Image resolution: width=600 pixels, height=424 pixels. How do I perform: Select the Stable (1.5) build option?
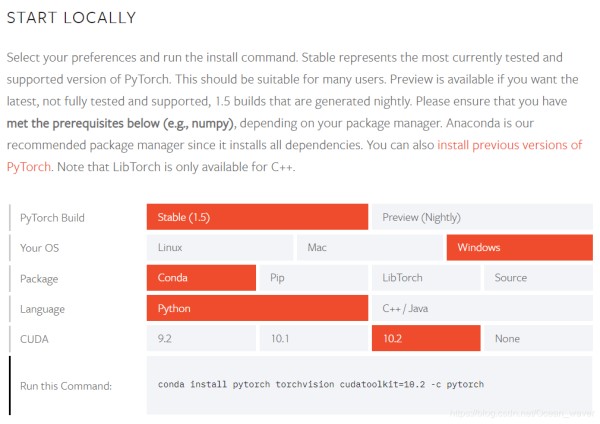[257, 217]
